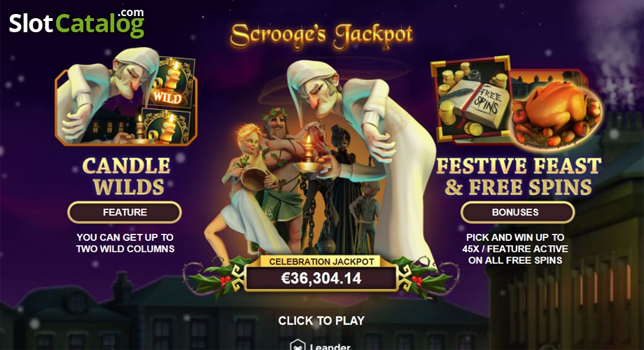Click the Celebration Jackpot amount display
This screenshot has width=644, height=350.
point(321,279)
